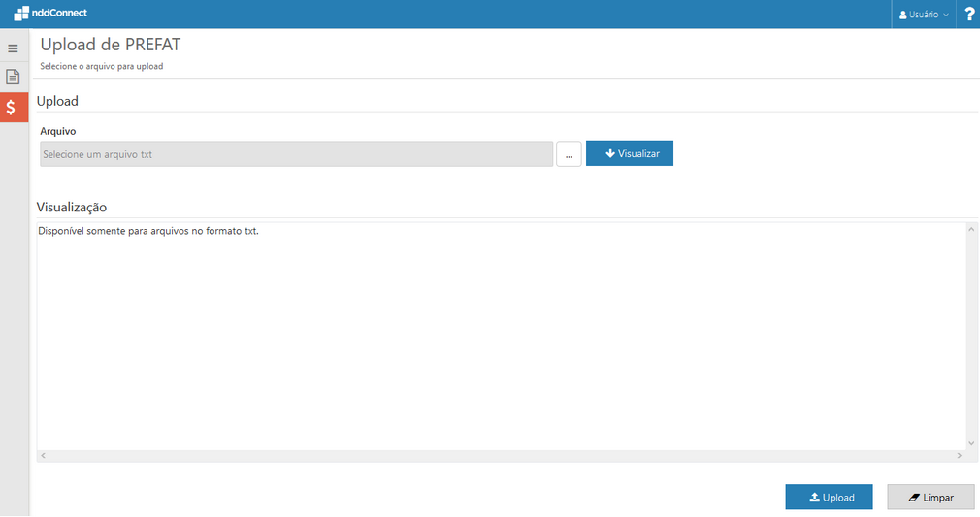Click 'Selecione o arquivo para upload' subtitle
Viewport: 980px width, 517px height.
click(x=102, y=66)
